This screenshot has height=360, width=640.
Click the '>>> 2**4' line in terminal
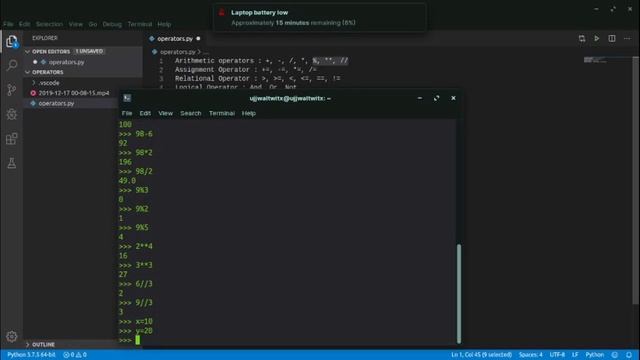pos(136,247)
